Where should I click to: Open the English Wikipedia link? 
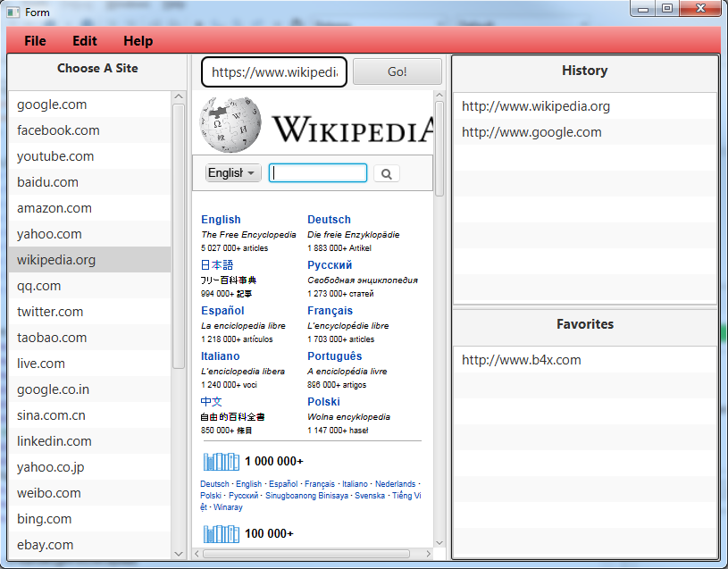coord(221,220)
